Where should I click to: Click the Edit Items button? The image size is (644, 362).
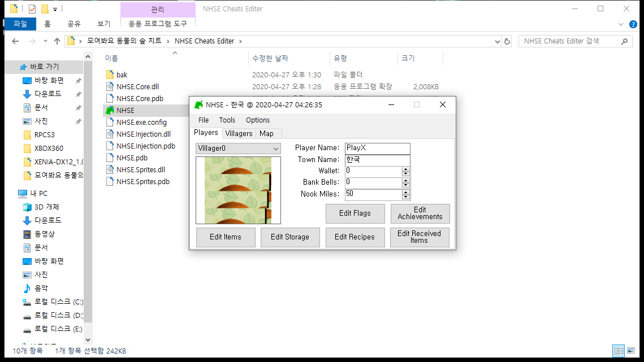(226, 237)
